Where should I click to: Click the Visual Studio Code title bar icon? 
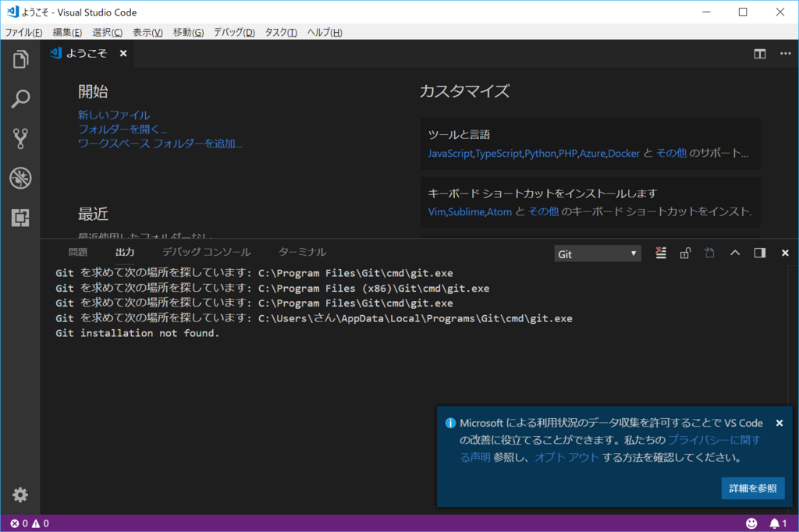(12, 12)
